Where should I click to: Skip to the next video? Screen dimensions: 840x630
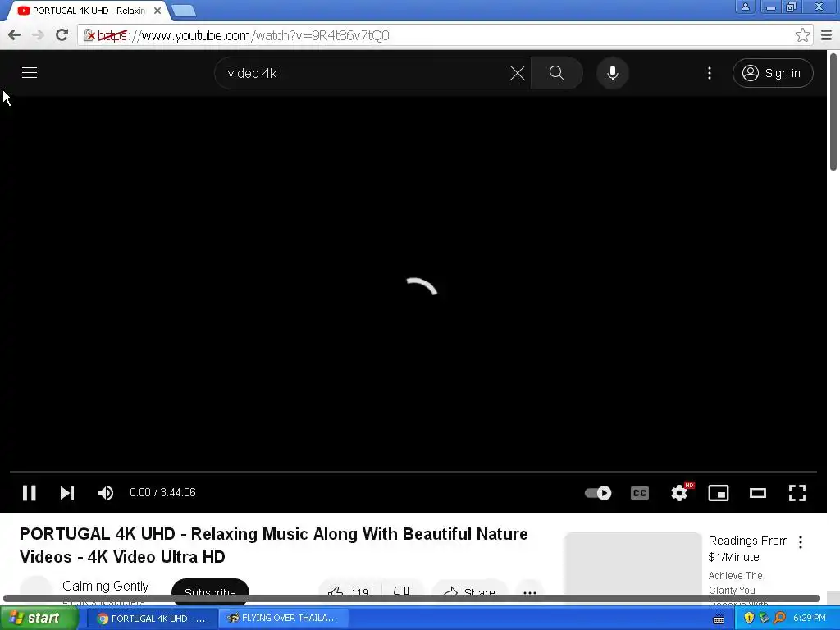pyautogui.click(x=67, y=493)
